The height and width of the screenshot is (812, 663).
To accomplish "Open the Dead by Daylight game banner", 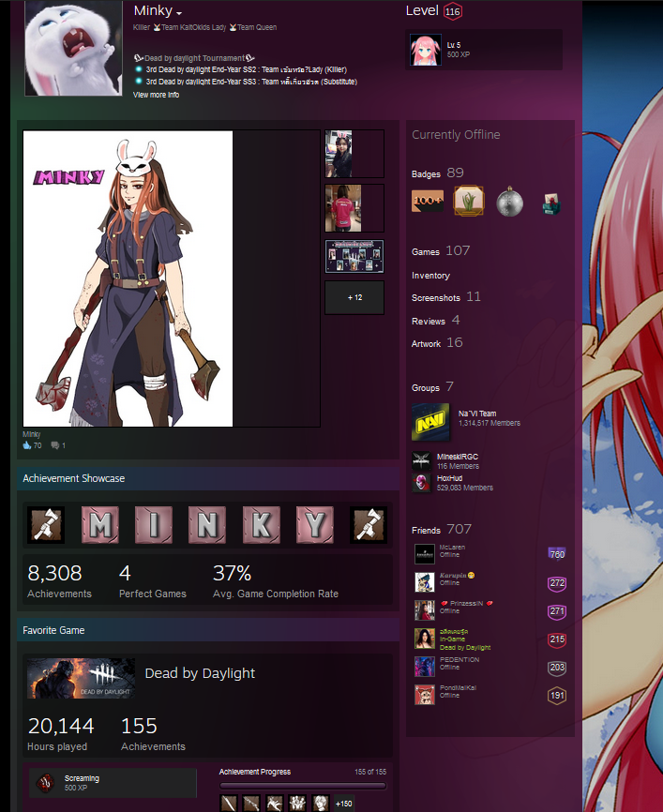I will 81,679.
